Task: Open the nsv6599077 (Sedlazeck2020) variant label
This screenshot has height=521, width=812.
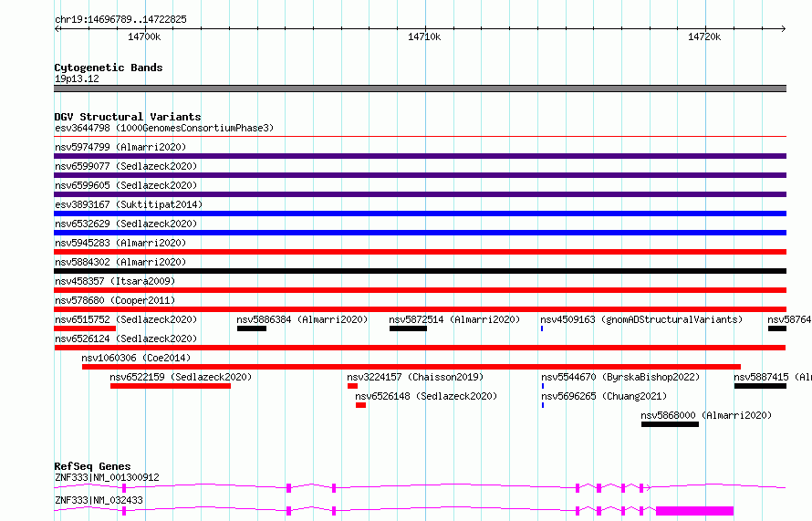Action: 126,166
